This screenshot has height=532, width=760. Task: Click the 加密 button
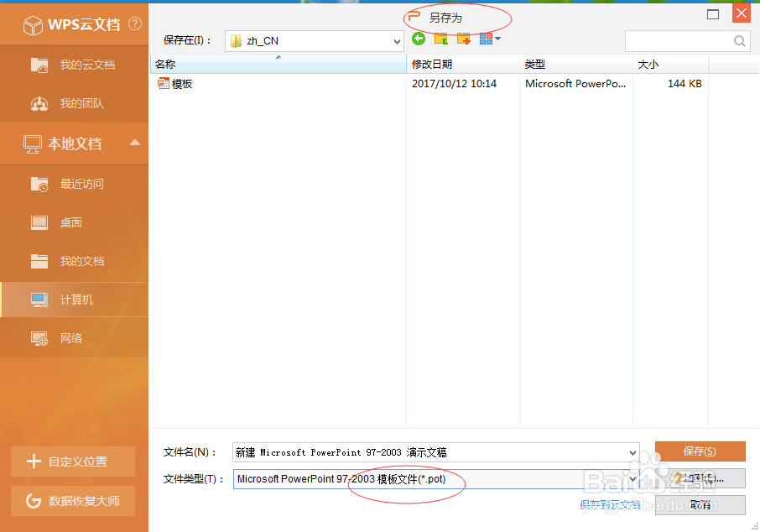[700, 478]
